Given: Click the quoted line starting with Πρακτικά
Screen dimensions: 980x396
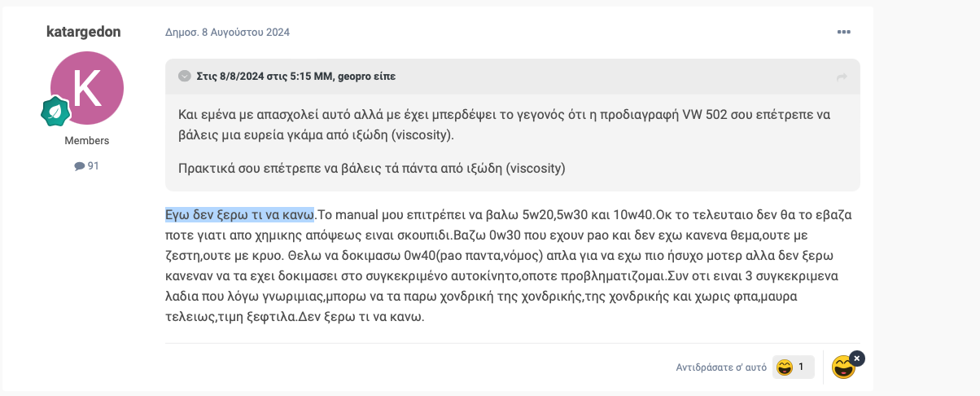Looking at the screenshot, I should tap(371, 169).
